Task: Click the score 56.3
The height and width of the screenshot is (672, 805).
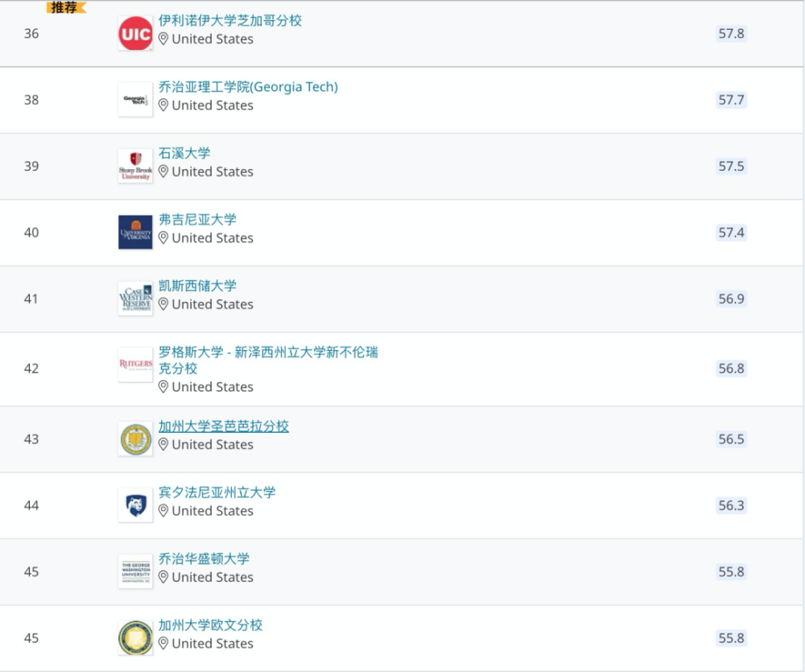Action: point(731,505)
